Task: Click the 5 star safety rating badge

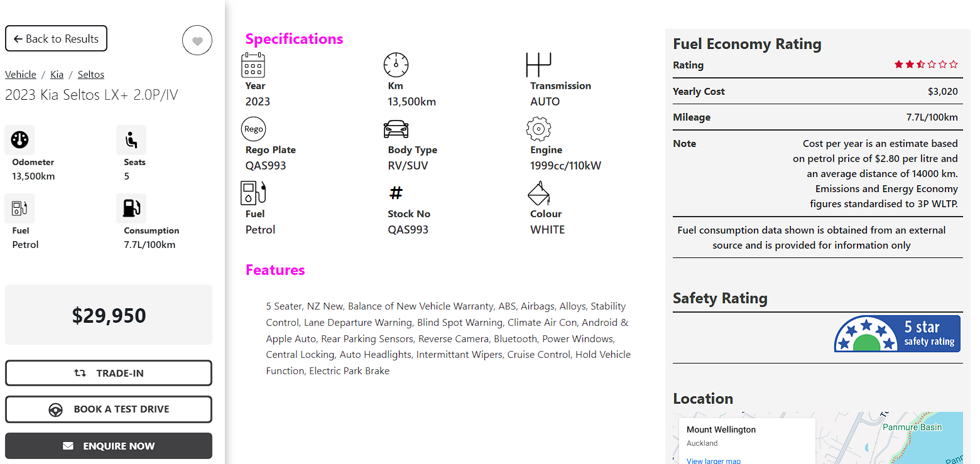Action: 897,333
